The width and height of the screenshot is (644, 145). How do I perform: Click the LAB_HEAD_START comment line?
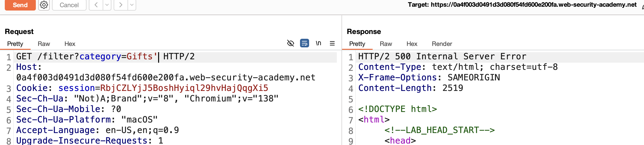(440, 130)
